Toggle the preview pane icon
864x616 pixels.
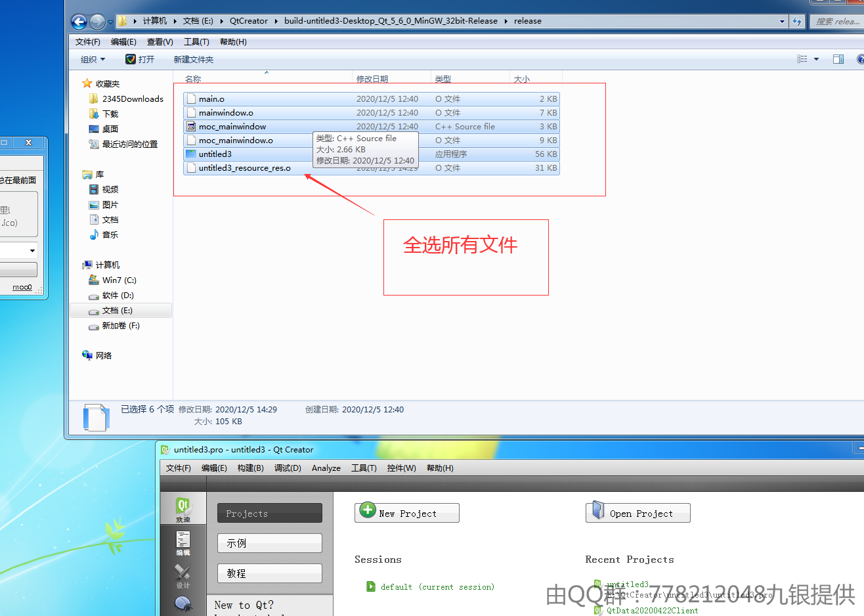838,59
